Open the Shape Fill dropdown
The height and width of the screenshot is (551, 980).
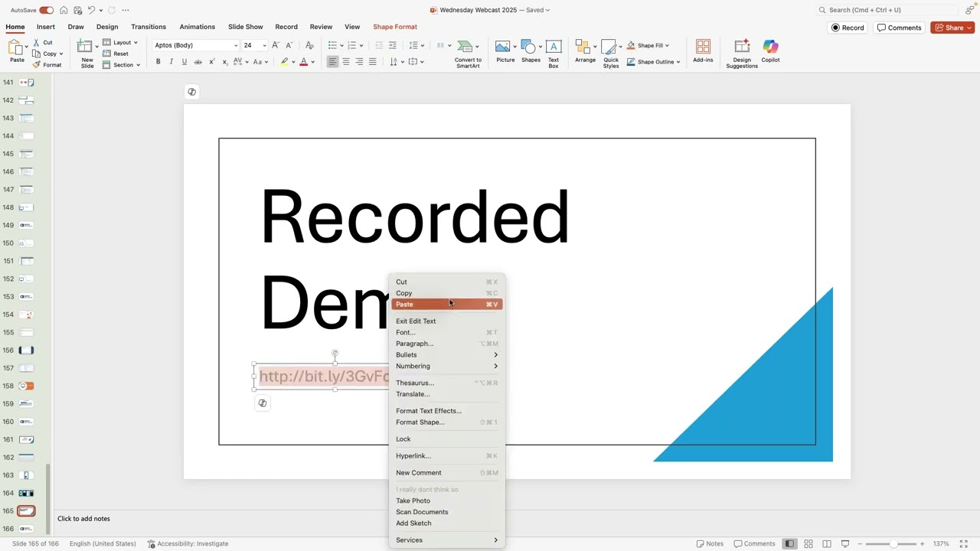[x=648, y=45]
